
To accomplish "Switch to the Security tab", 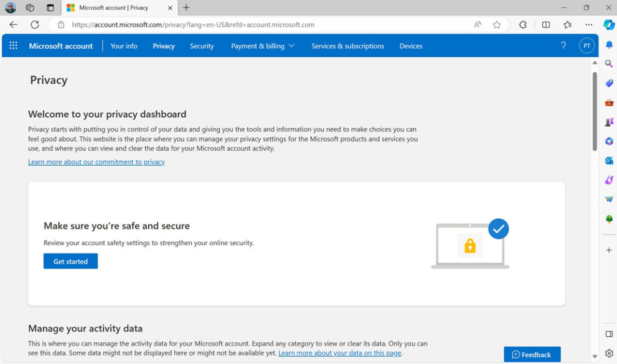I will [x=202, y=46].
